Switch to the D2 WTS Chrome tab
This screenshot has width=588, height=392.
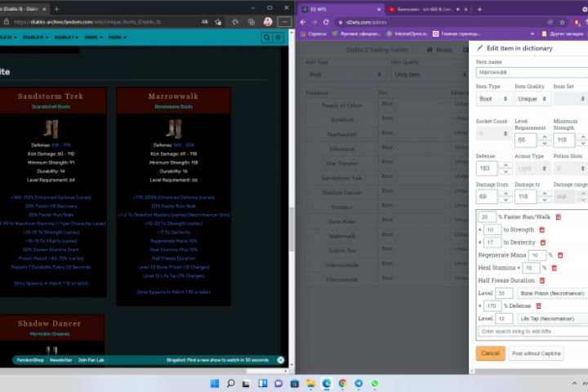pos(340,9)
